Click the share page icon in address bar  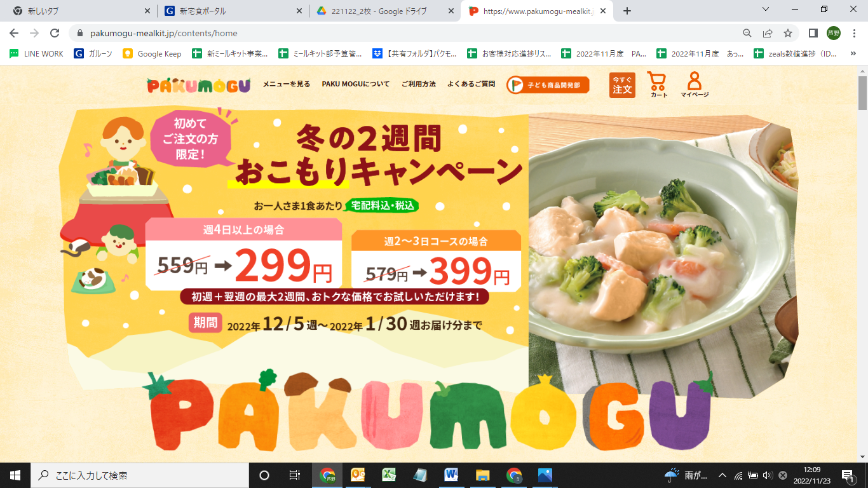click(x=768, y=33)
